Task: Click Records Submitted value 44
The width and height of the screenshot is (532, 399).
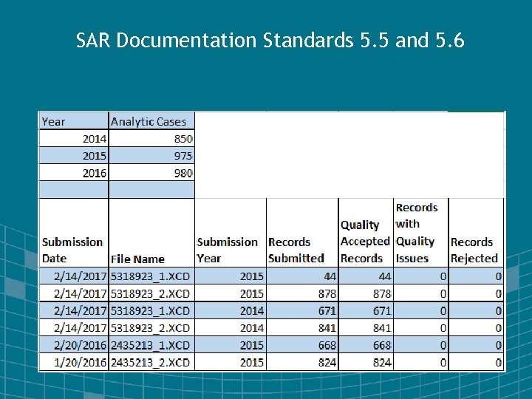Action: point(302,276)
